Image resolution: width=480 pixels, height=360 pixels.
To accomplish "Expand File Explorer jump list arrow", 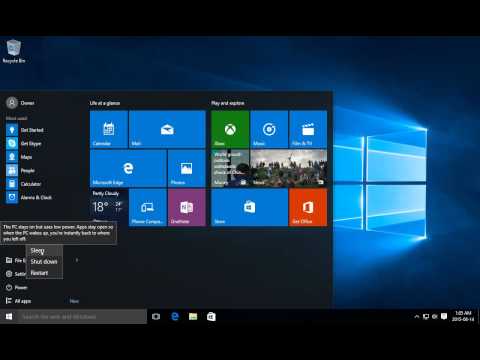I will click(x=77, y=260).
